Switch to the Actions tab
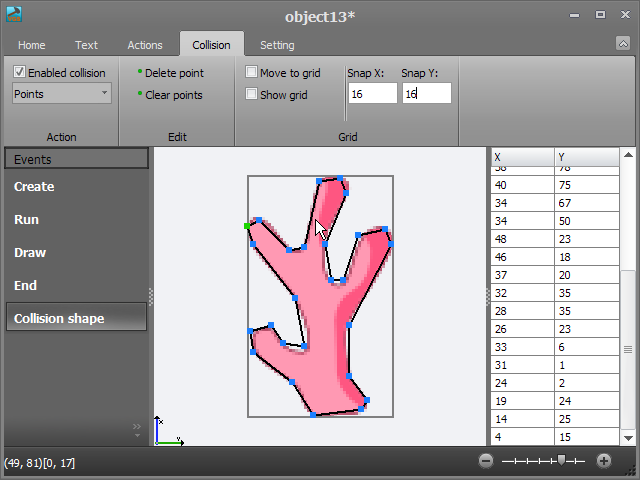 145,45
